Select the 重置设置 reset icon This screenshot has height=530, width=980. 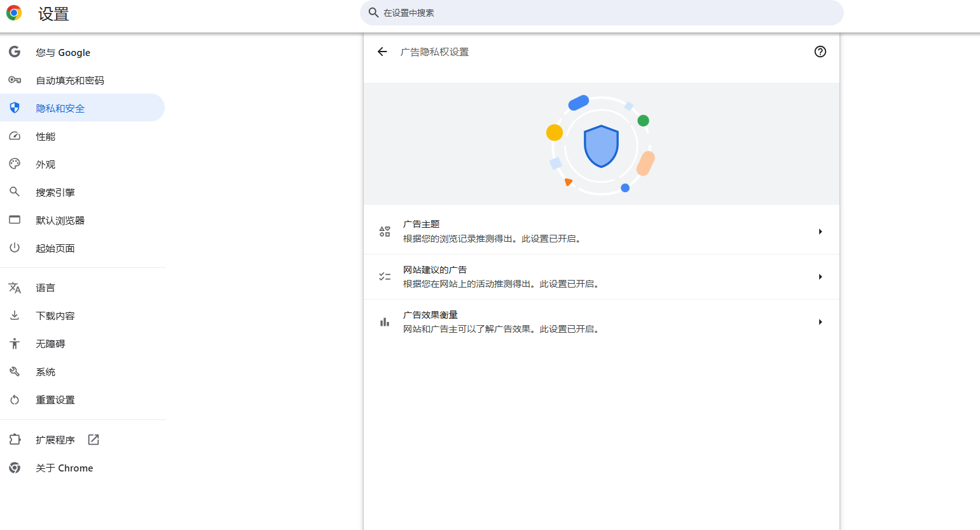15,400
